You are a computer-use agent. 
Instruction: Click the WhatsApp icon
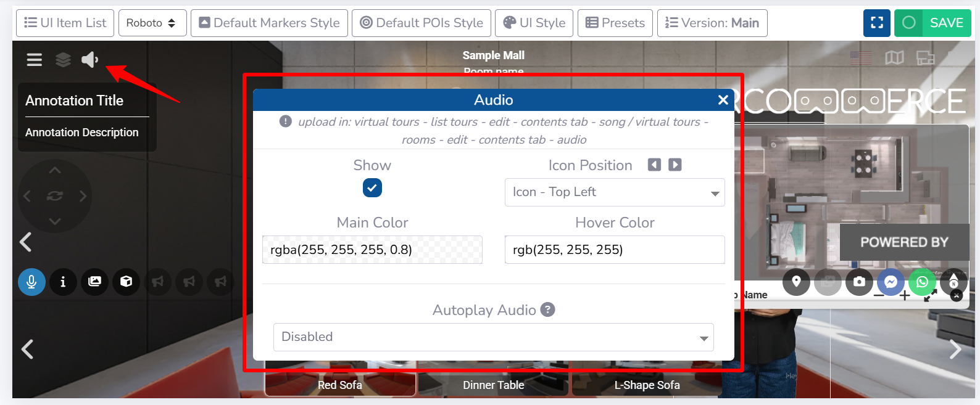coord(922,282)
